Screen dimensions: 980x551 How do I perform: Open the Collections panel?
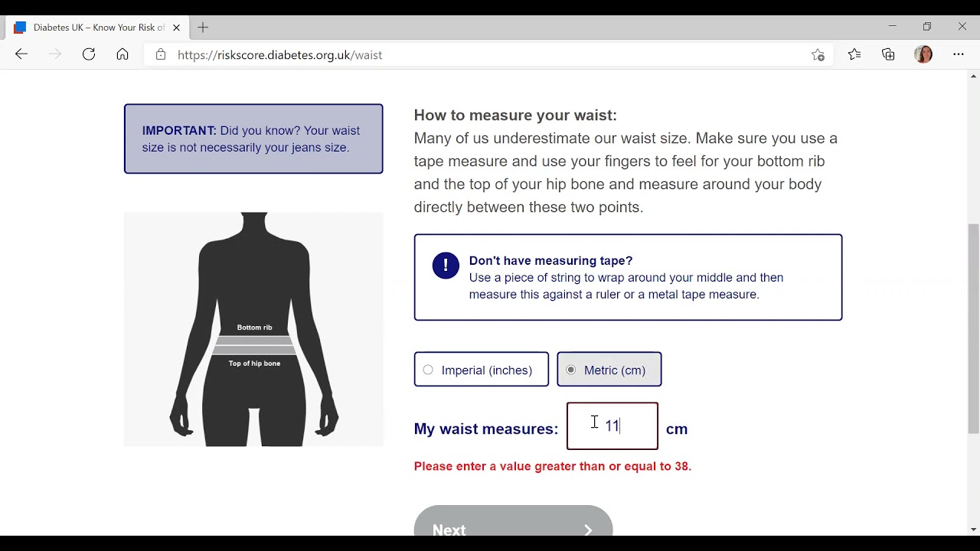[x=888, y=54]
